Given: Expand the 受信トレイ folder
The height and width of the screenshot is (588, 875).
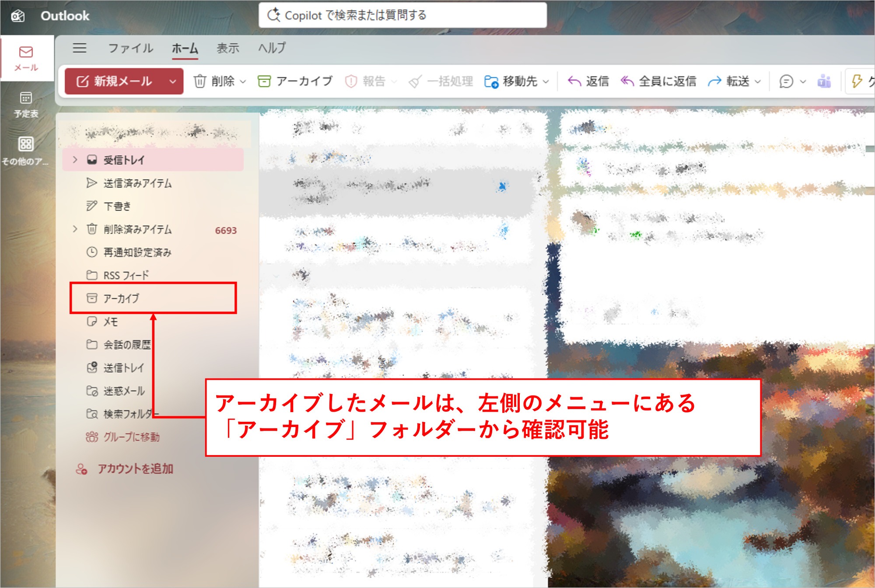Looking at the screenshot, I should tap(75, 160).
